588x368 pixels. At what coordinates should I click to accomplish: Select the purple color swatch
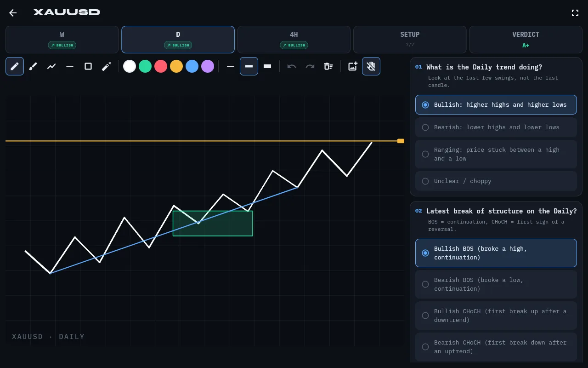[208, 66]
